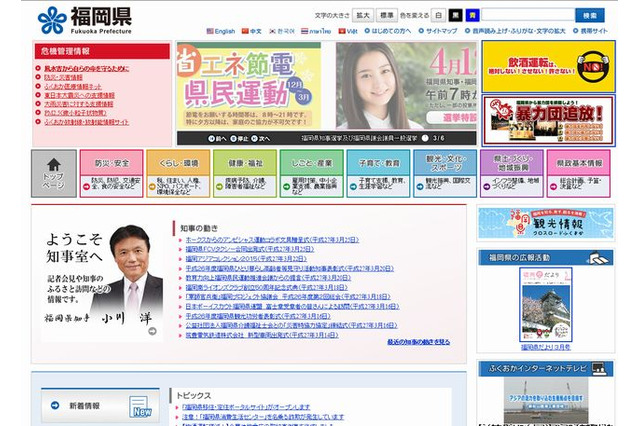Select the blue 黄 color scheme
The image size is (640, 426).
point(473,16)
